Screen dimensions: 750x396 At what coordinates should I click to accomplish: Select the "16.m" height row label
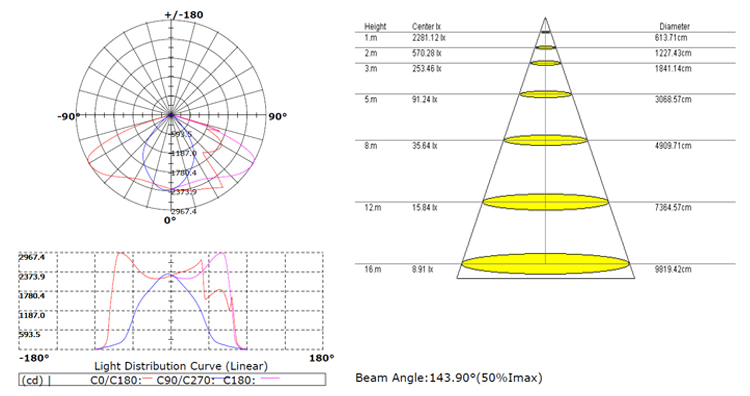pyautogui.click(x=373, y=269)
